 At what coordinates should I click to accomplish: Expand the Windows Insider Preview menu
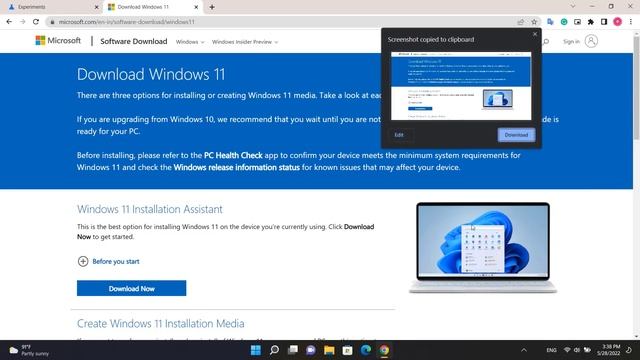[245, 42]
